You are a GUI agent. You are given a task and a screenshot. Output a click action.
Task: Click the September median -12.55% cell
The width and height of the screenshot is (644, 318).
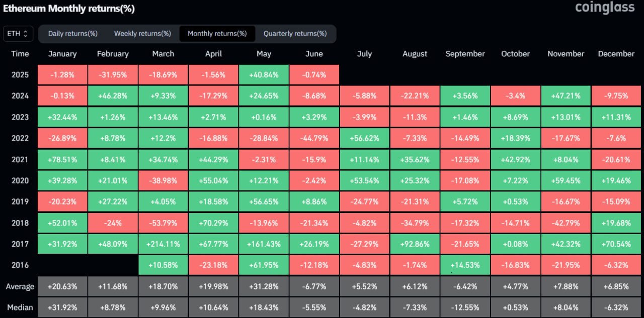click(465, 307)
